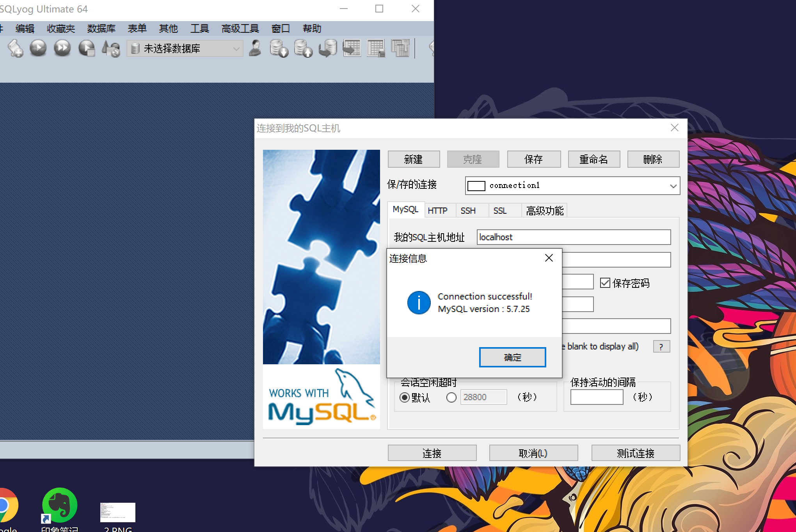Open a new query editor tab
The height and width of the screenshot is (532, 796).
(16, 48)
